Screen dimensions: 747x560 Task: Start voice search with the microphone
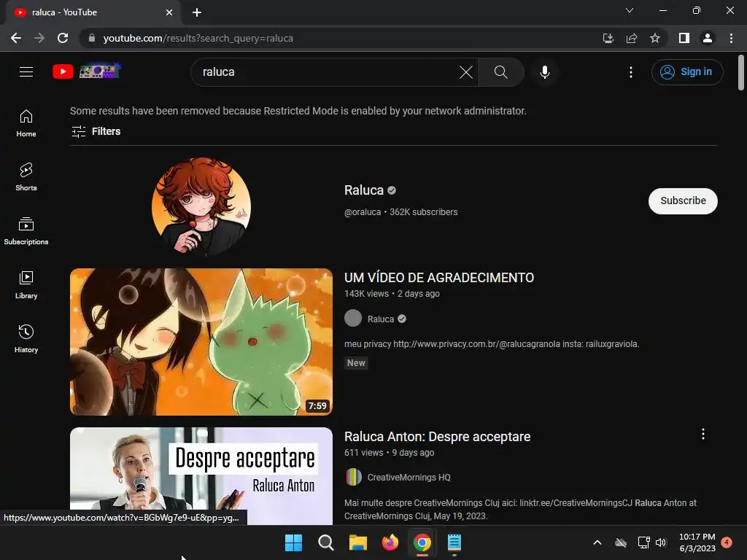point(544,72)
